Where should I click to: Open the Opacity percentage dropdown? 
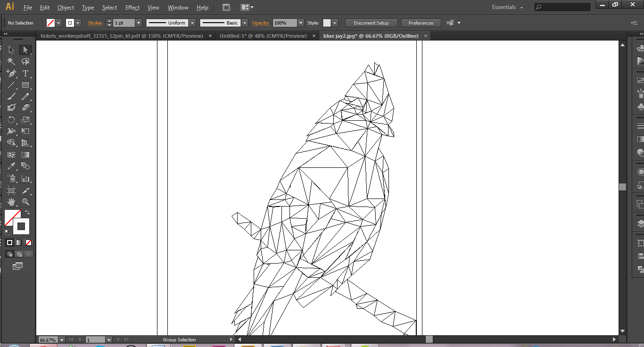pos(301,23)
